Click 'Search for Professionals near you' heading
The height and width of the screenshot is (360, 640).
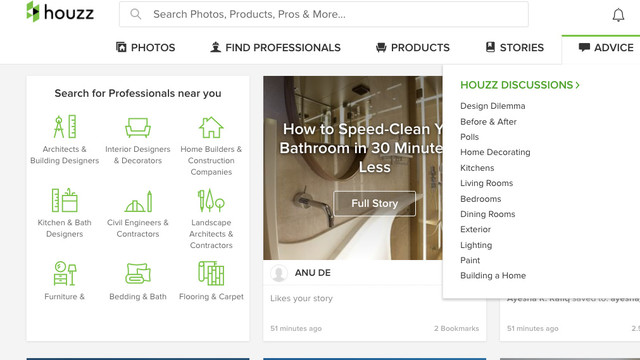138,93
